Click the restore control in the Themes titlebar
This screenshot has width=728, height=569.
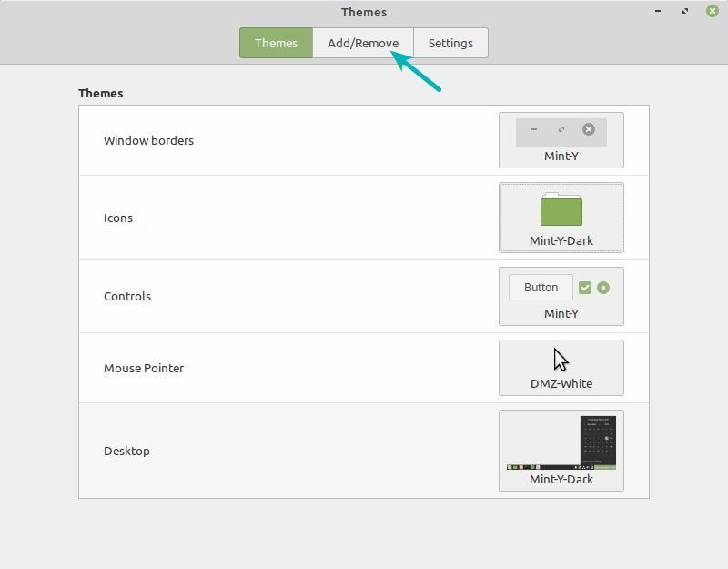click(x=685, y=12)
